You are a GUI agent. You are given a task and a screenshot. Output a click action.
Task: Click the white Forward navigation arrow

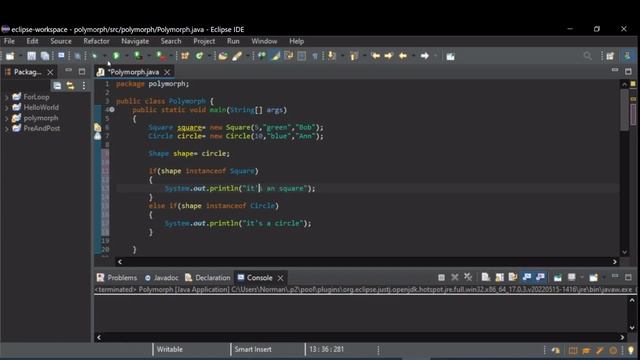pos(424,56)
